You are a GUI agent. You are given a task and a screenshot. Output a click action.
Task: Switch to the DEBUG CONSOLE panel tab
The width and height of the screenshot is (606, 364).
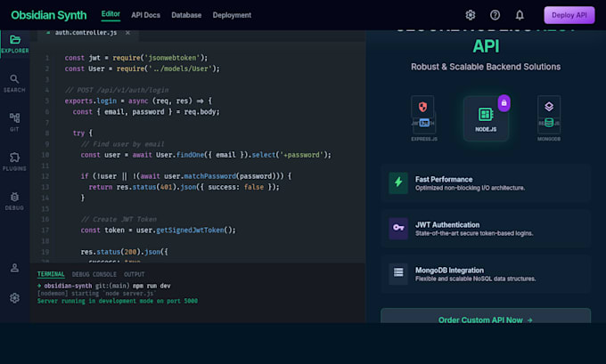tap(94, 274)
